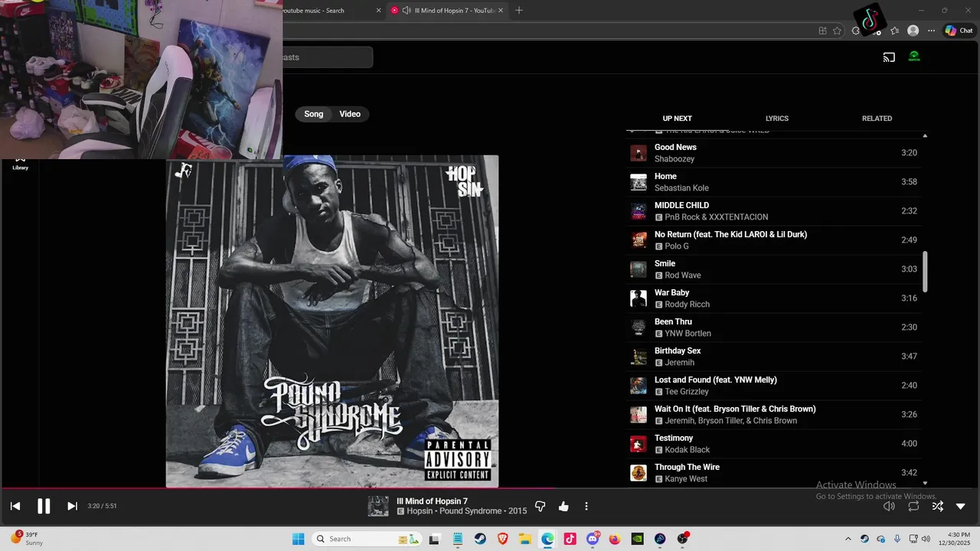Play Smile by Rod Wave
The height and width of the screenshot is (551, 980).
coord(773,269)
